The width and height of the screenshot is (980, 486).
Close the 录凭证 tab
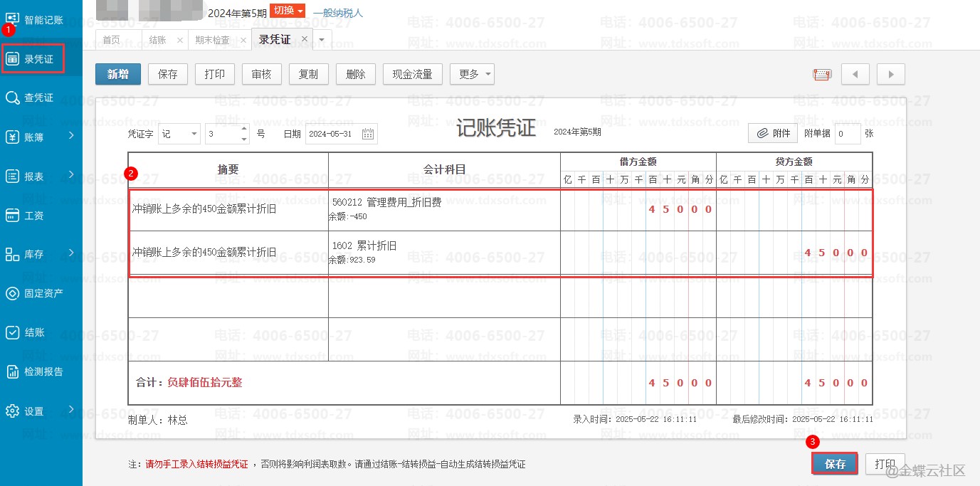tap(305, 39)
